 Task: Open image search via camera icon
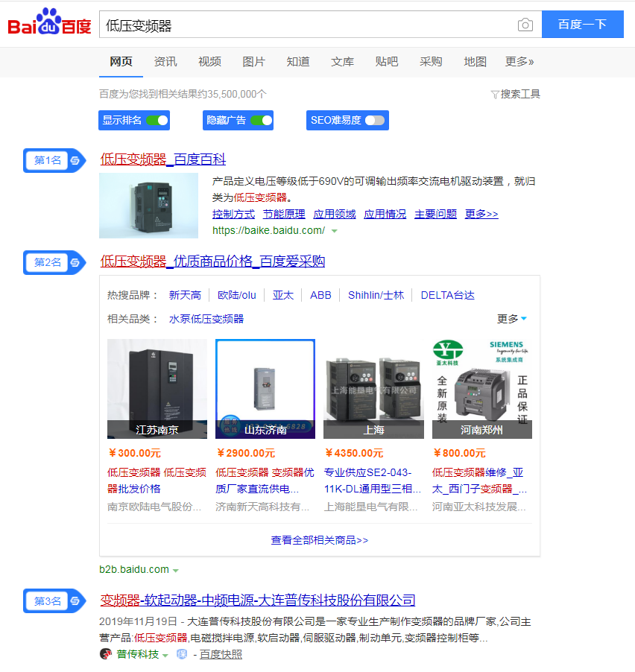tap(525, 25)
